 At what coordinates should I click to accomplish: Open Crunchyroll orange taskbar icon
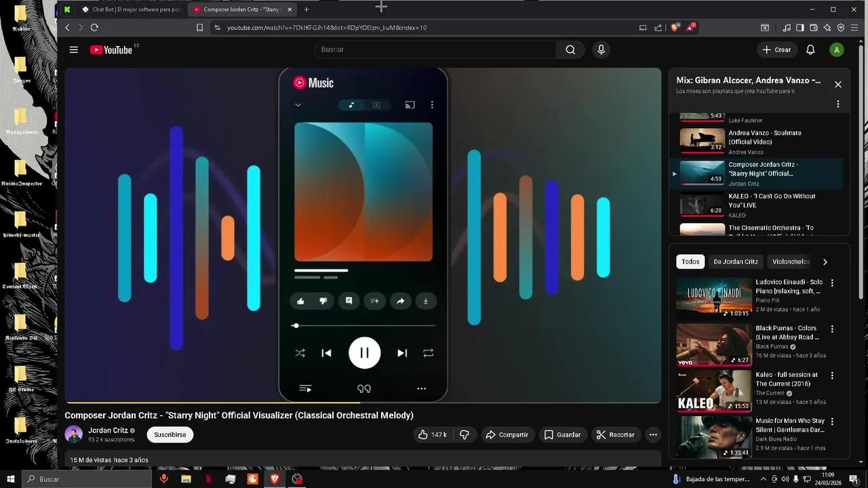click(x=253, y=479)
